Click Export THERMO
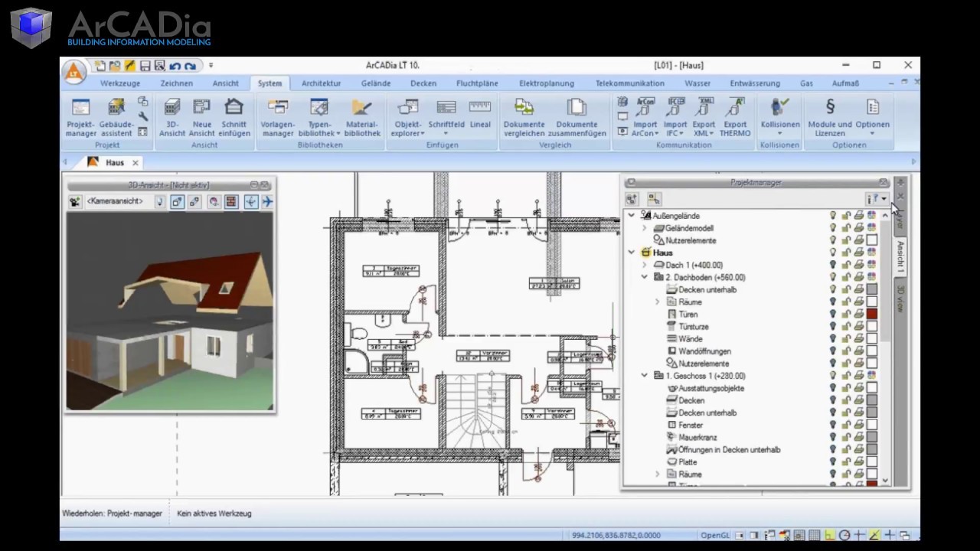The width and height of the screenshot is (980, 551). (735, 116)
